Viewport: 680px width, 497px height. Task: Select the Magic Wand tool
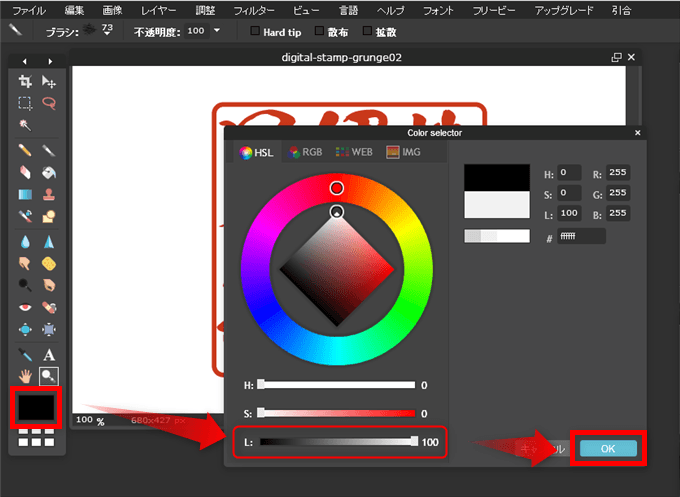click(25, 125)
